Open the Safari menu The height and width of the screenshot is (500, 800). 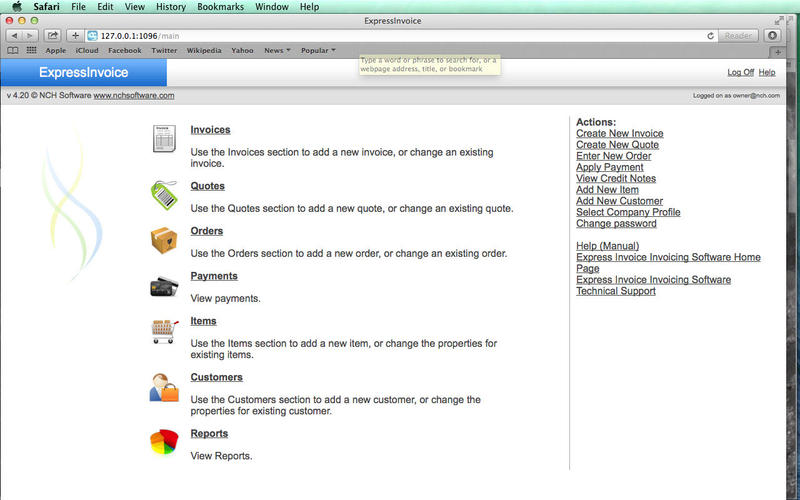[x=46, y=7]
